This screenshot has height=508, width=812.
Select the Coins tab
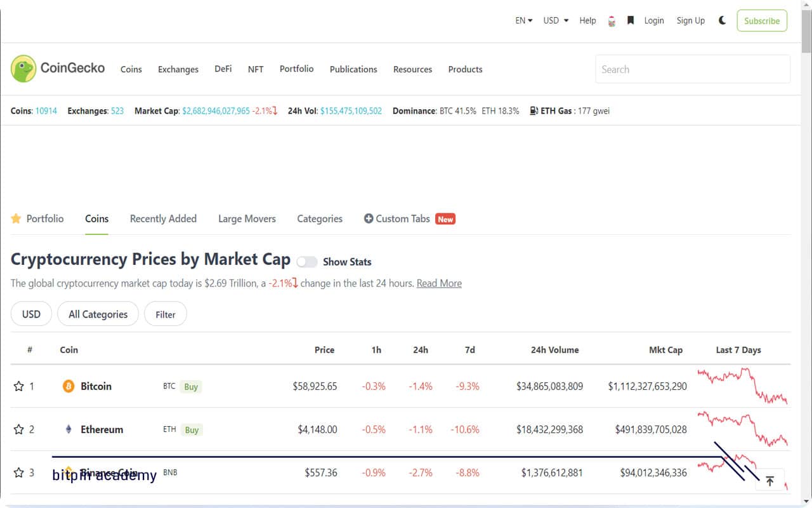(x=97, y=218)
